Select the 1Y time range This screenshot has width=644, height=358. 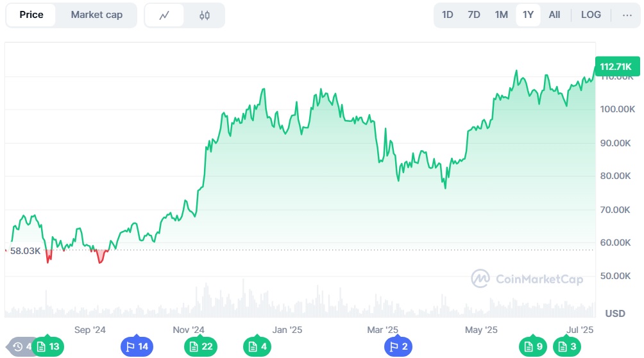(x=528, y=15)
